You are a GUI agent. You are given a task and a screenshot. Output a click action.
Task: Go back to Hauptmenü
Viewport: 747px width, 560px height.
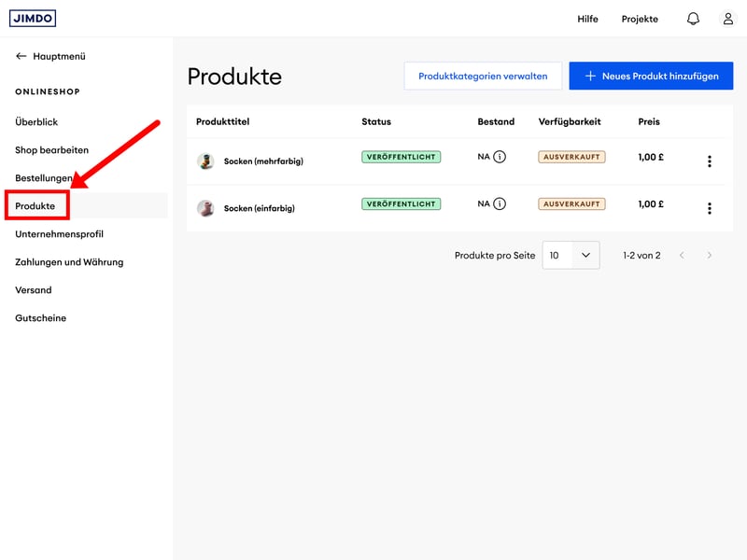pyautogui.click(x=50, y=56)
